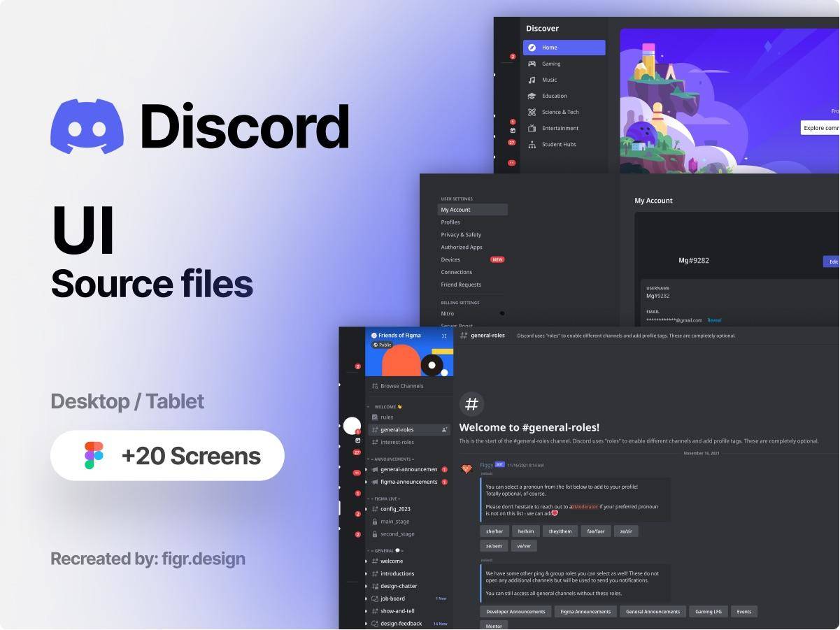840x630 pixels.
Task: Click the rules channel checkbox icon
Action: 375,417
